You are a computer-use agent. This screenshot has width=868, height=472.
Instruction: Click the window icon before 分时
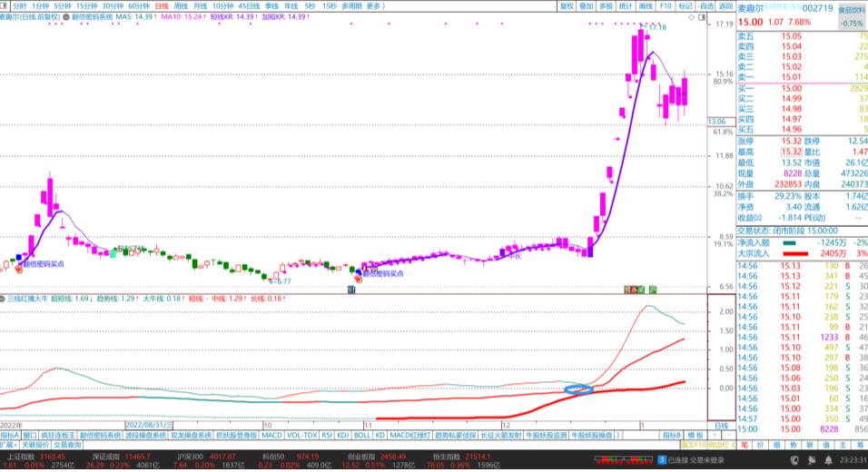click(x=5, y=6)
